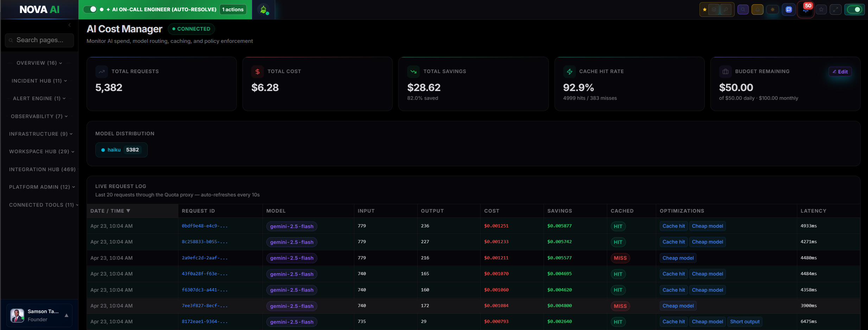Click the key icon in the top bar

pyautogui.click(x=726, y=9)
